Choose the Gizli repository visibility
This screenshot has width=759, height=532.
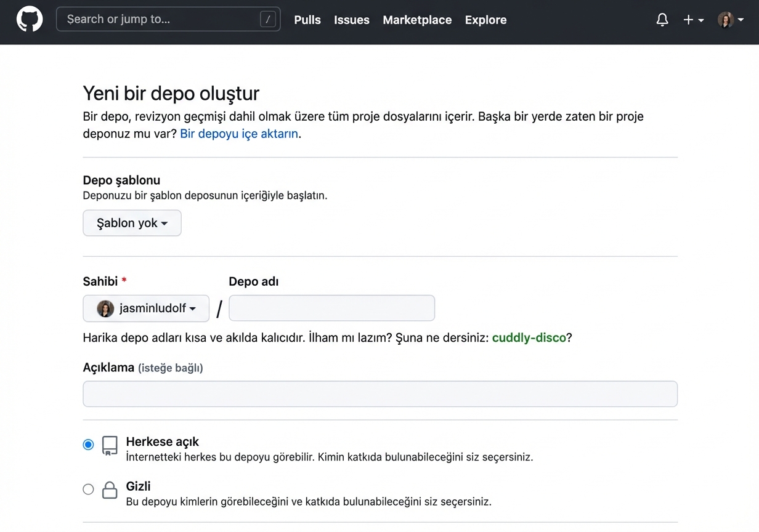coord(88,489)
